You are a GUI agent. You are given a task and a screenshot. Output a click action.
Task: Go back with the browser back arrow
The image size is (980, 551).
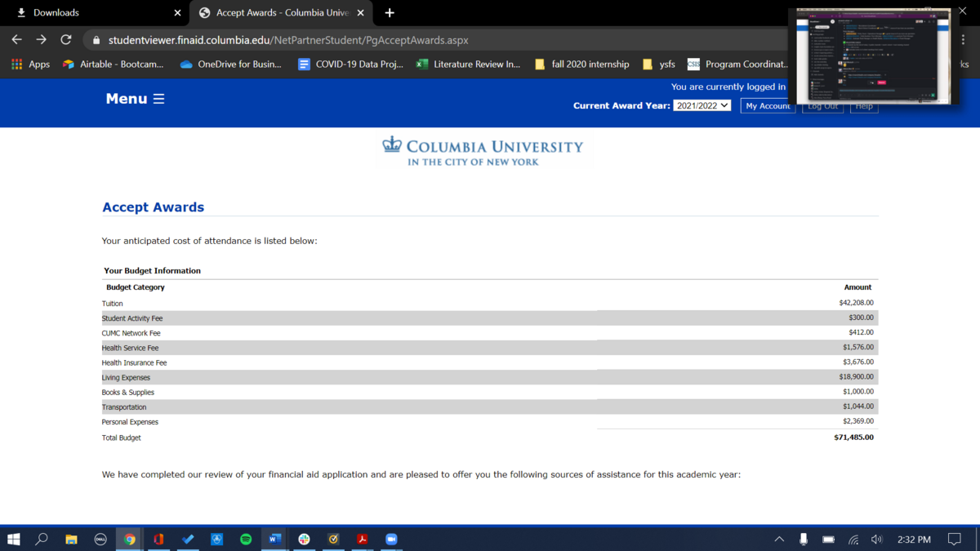[x=16, y=39]
